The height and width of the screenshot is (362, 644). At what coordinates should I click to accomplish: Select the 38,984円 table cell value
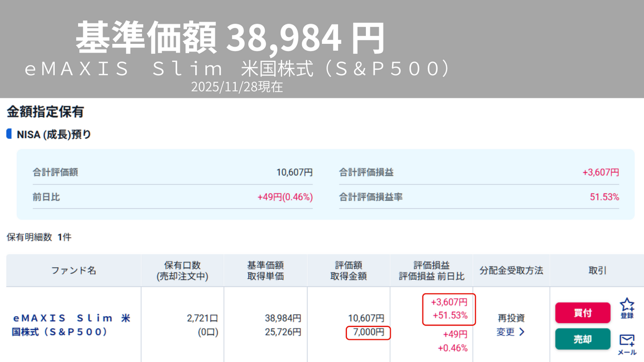[x=283, y=318]
